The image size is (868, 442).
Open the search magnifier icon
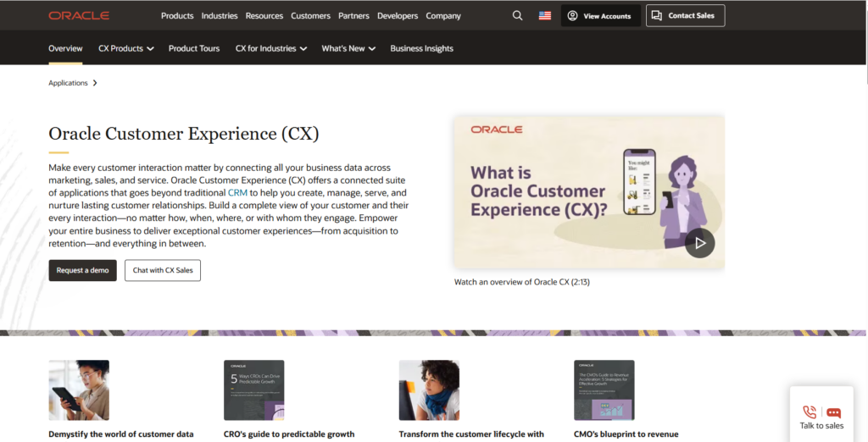(518, 15)
